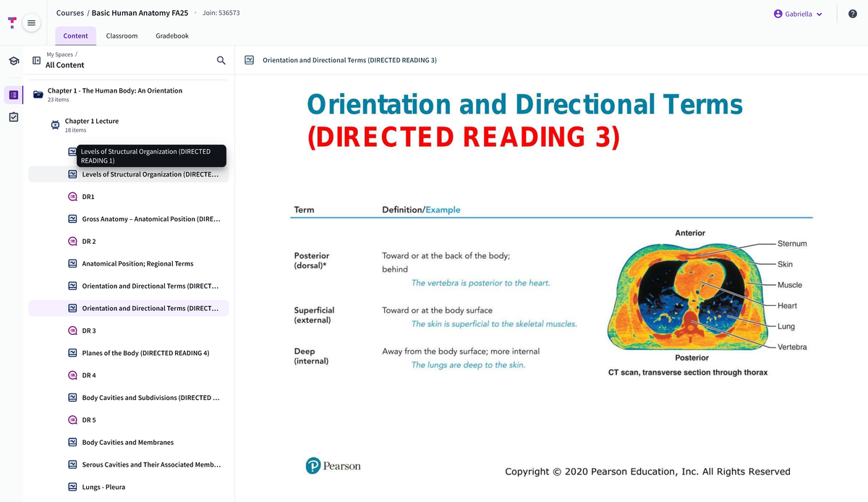The image size is (868, 502).
Task: Open search with the magnifier icon
Action: click(221, 61)
